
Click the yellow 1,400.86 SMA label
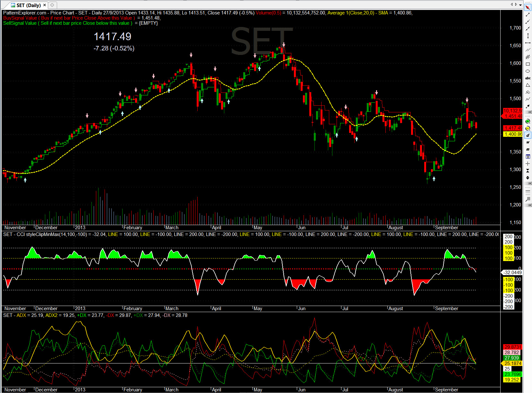pos(513,134)
